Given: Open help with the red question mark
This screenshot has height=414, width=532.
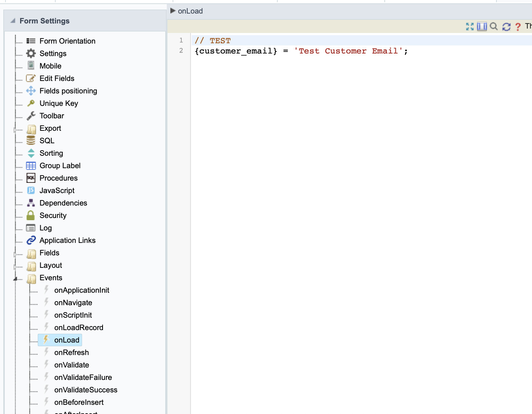Looking at the screenshot, I should pos(518,27).
